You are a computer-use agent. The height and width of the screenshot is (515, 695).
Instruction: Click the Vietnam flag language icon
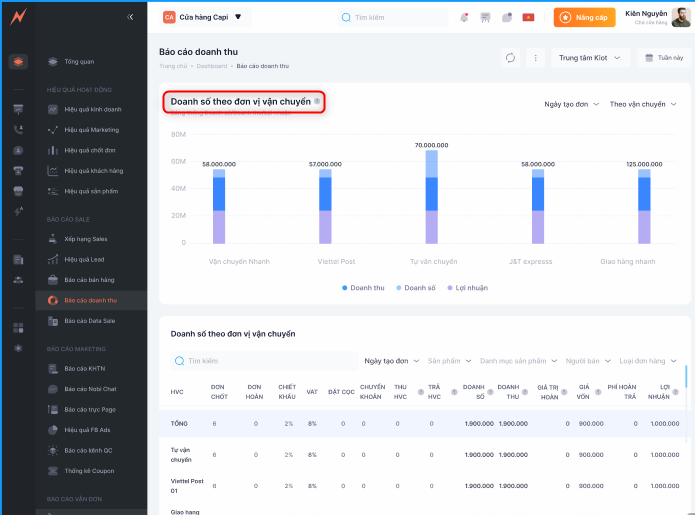tap(528, 18)
